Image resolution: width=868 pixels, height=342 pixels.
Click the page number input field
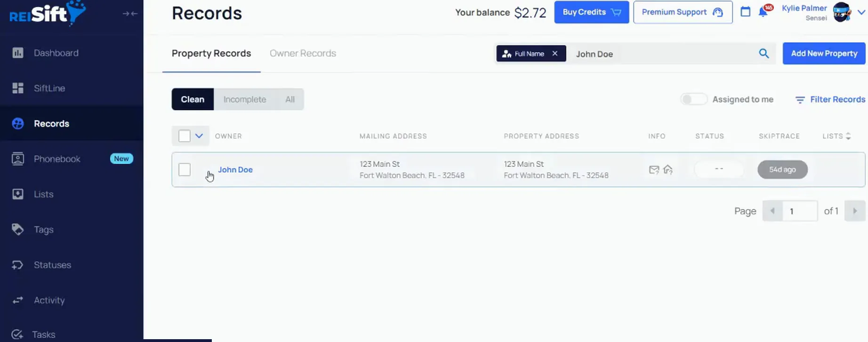800,211
